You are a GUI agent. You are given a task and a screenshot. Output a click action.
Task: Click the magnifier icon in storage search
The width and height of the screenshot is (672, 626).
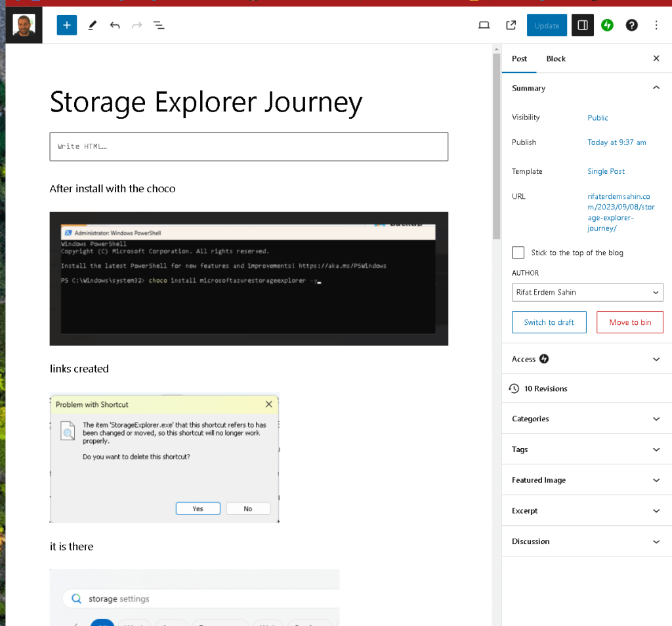(76, 598)
